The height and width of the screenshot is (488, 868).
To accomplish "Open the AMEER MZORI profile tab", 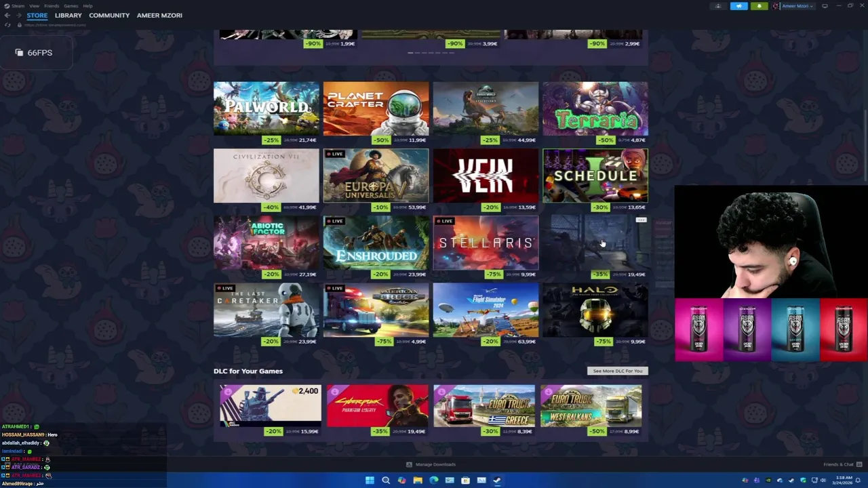I will click(159, 15).
